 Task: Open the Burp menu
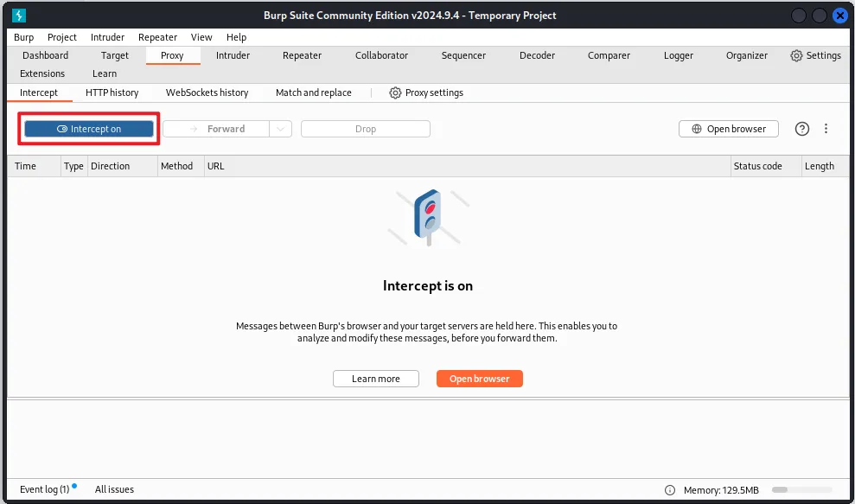[23, 37]
